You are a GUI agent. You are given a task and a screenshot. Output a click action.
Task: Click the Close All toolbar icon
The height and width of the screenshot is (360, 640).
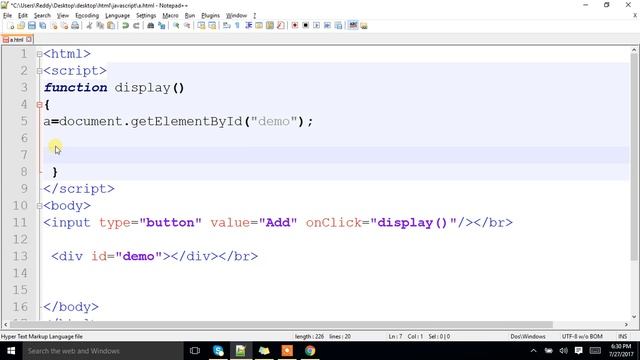point(64,26)
